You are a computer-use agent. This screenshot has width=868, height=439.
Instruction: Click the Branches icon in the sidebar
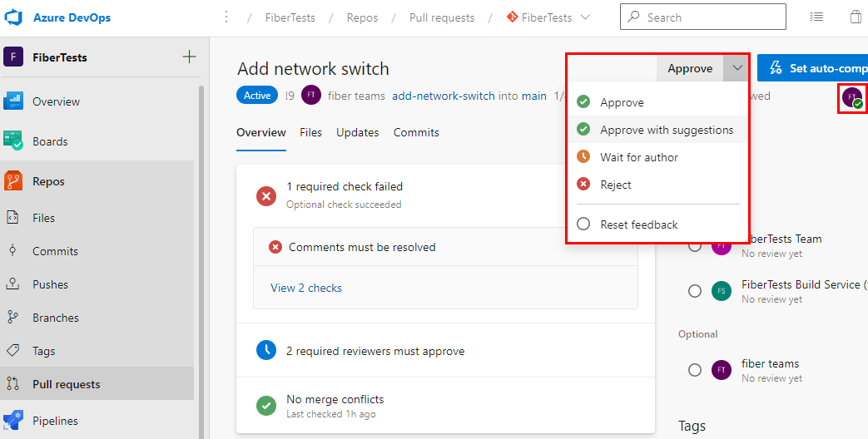click(x=12, y=318)
